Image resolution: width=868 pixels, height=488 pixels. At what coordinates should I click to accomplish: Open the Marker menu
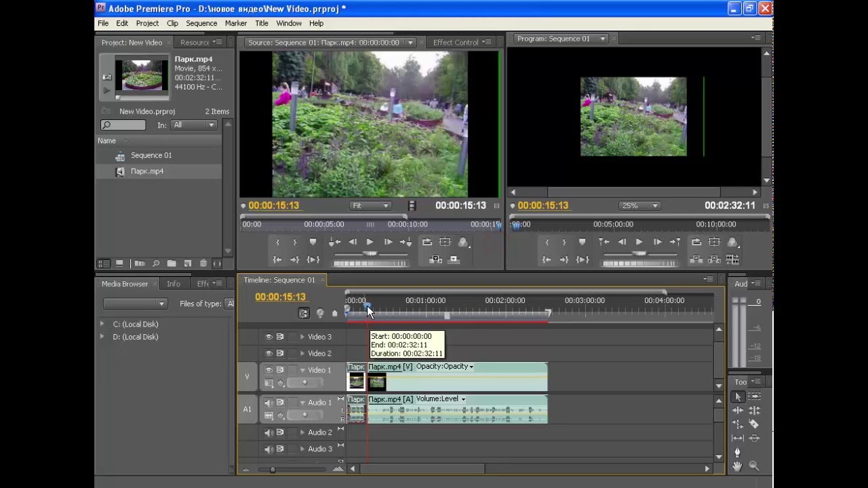coord(236,23)
